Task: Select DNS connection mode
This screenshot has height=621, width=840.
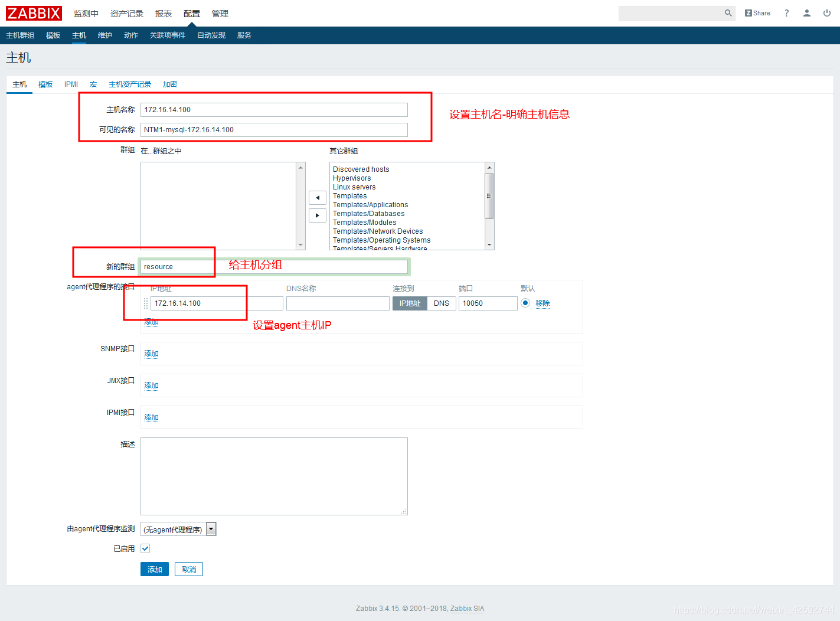Action: (442, 303)
